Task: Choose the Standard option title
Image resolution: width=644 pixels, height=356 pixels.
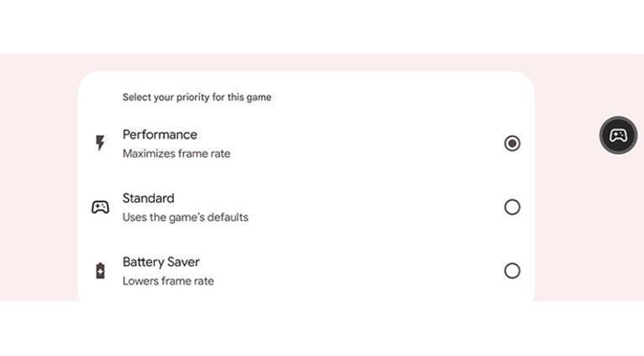Action: pos(148,198)
